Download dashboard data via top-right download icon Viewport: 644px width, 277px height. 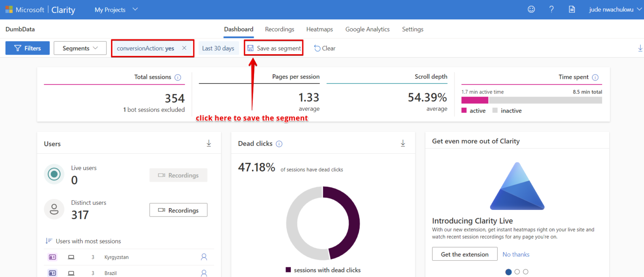(640, 48)
